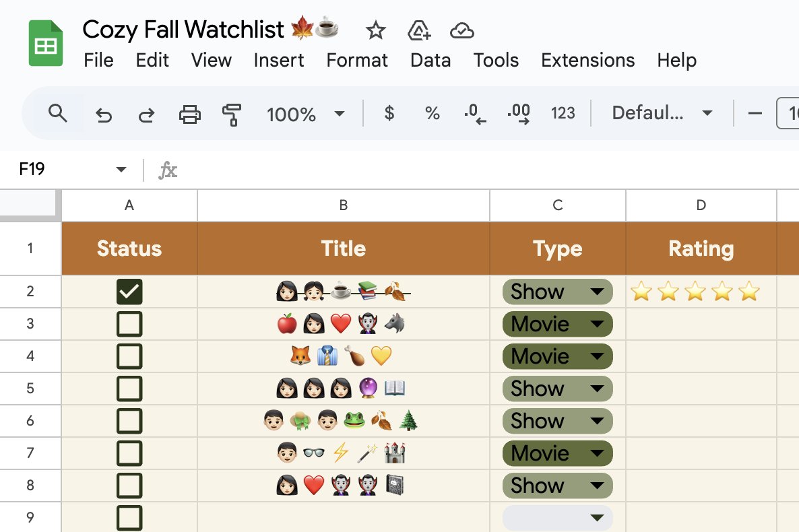
Task: Undo the last action
Action: point(104,114)
